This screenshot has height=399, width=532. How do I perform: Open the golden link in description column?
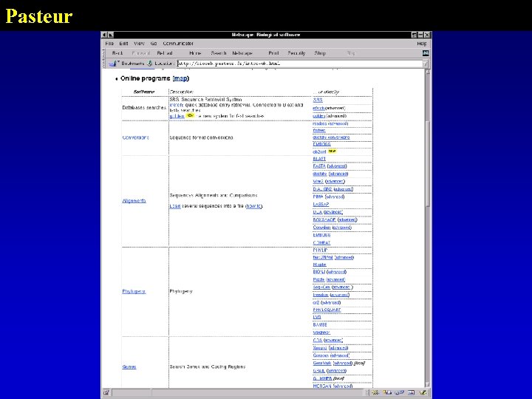pyautogui.click(x=177, y=116)
